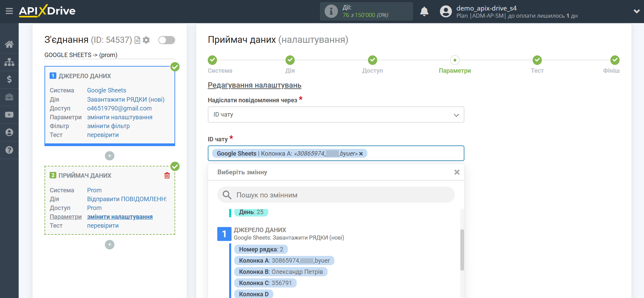644x298 pixels.
Task: Open the 'Надіслати повідомлення через' dropdown
Action: pos(336,115)
